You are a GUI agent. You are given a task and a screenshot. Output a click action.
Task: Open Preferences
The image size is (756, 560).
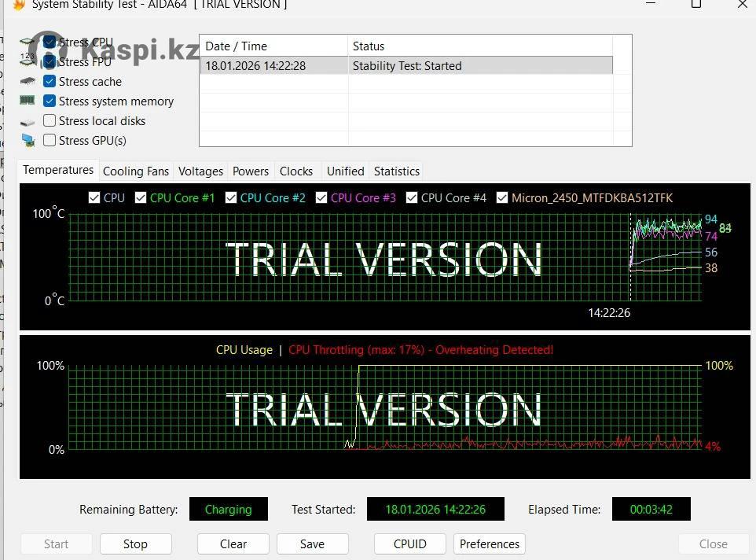490,544
